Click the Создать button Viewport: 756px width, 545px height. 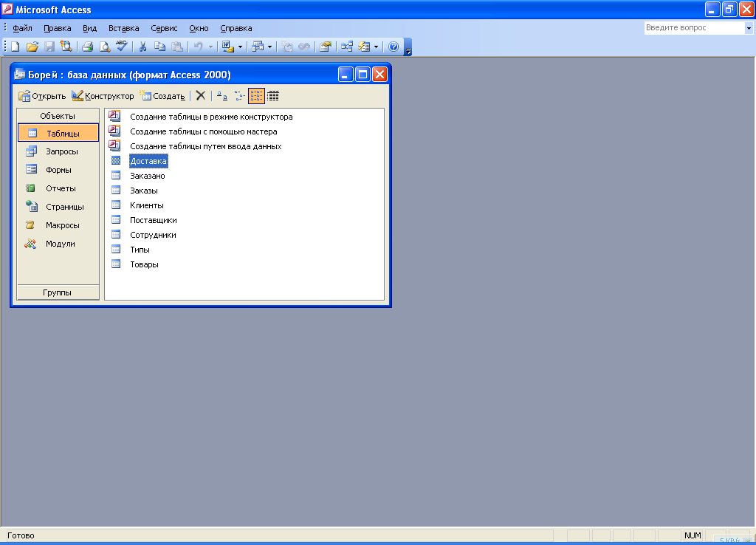point(162,96)
